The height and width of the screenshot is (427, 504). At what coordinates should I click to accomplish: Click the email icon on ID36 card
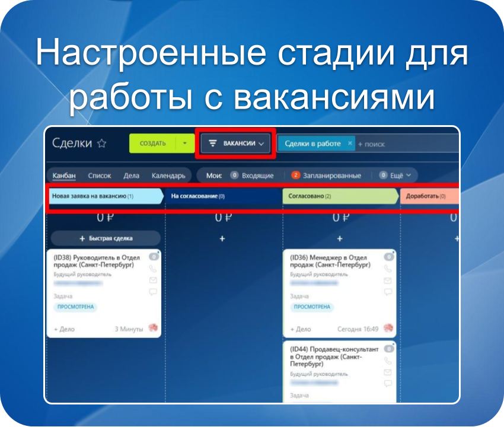[388, 281]
